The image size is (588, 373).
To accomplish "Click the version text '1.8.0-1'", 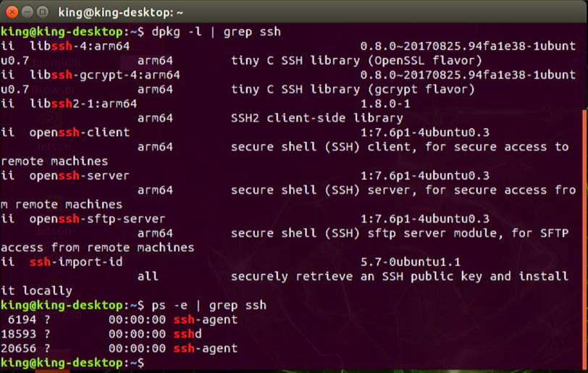I will click(385, 104).
